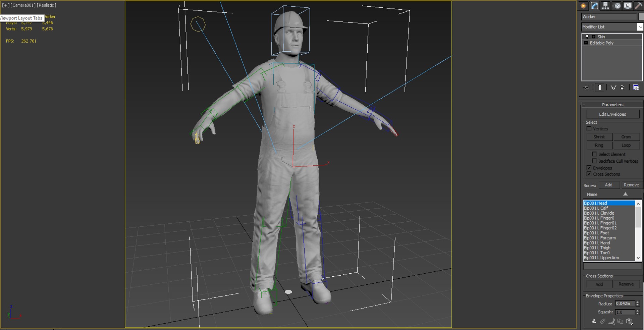Toggle envelope Absolute/Relative A icon
This screenshot has width=644, height=330.
coord(594,321)
